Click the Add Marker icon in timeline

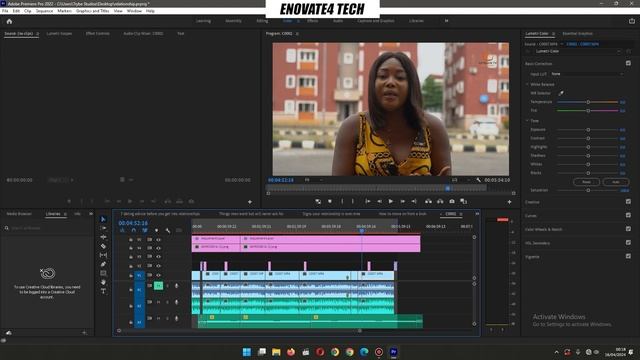click(156, 231)
